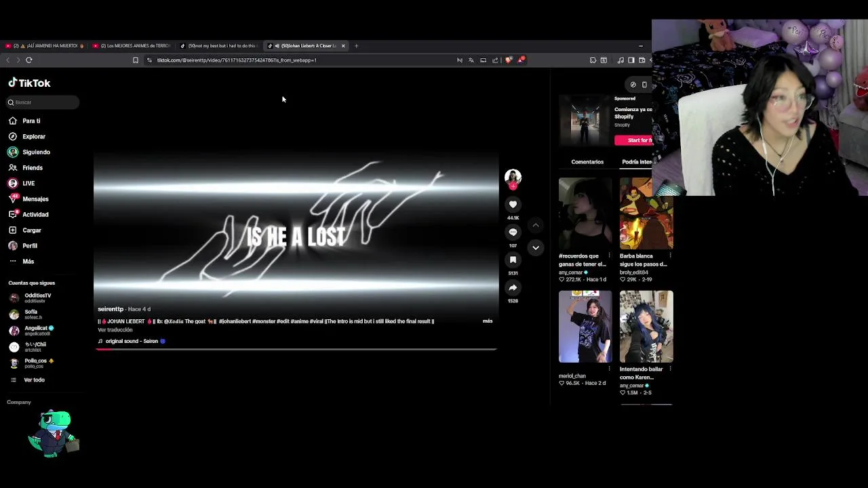Open options for the Barba blanca card
Image resolution: width=868 pixels, height=488 pixels.
670,256
